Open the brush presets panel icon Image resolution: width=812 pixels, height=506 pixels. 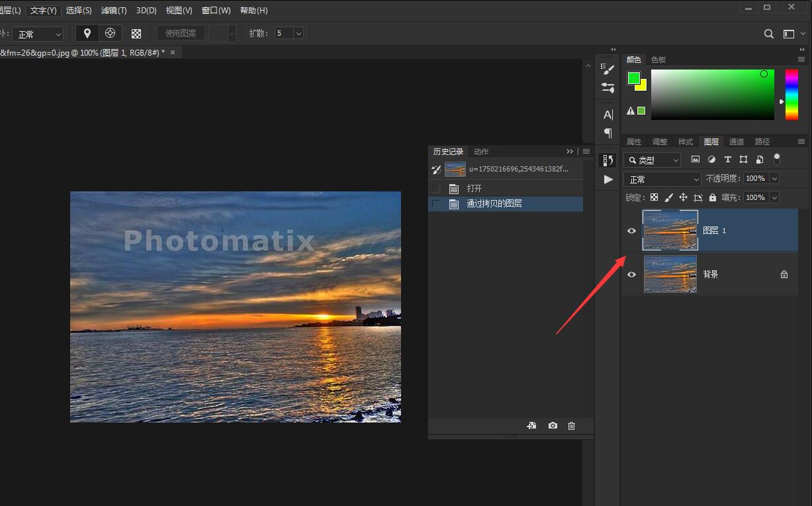click(608, 69)
